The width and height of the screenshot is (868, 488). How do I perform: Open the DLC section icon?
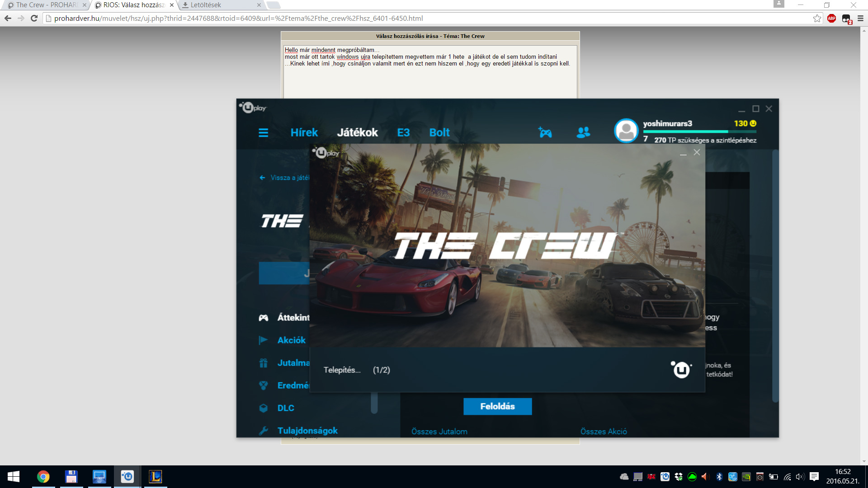click(264, 408)
